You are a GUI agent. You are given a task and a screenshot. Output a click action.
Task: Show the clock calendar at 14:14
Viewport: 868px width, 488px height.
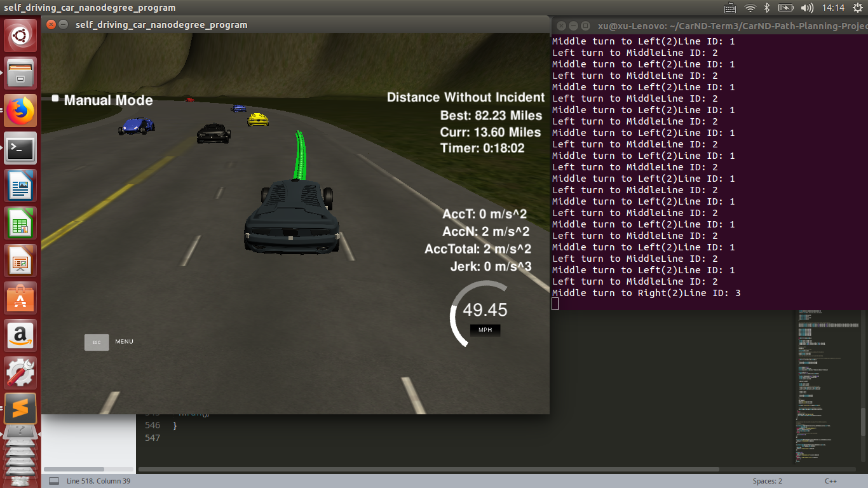tap(832, 8)
